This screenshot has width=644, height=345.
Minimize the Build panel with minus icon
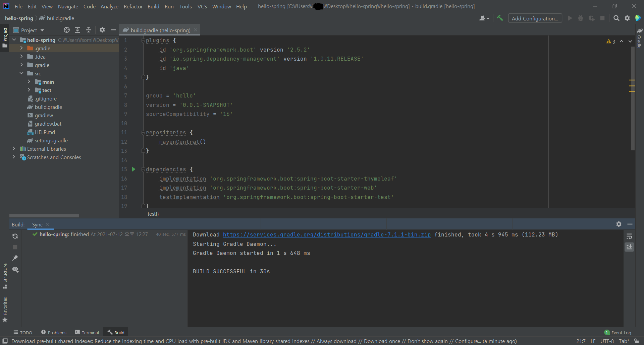coord(630,224)
